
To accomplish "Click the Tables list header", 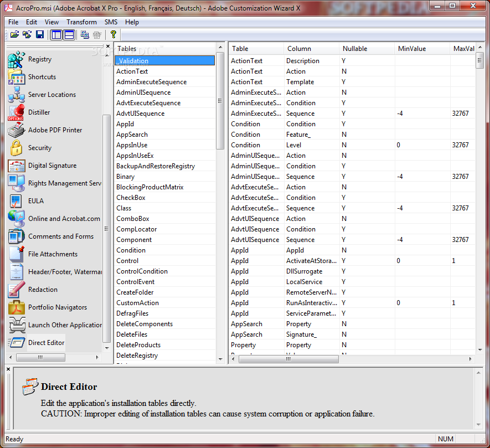I will coord(164,49).
